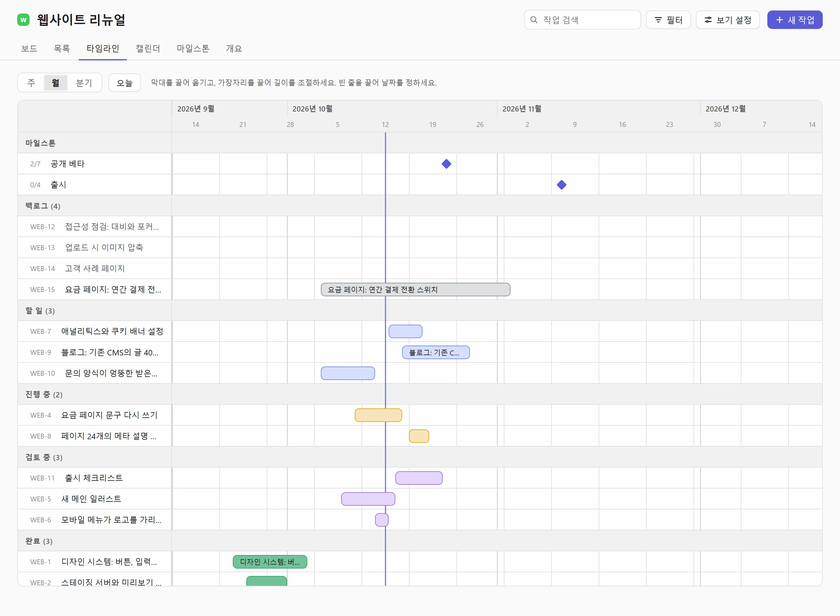
Task: Set timeline scale to 주
Action: (31, 83)
